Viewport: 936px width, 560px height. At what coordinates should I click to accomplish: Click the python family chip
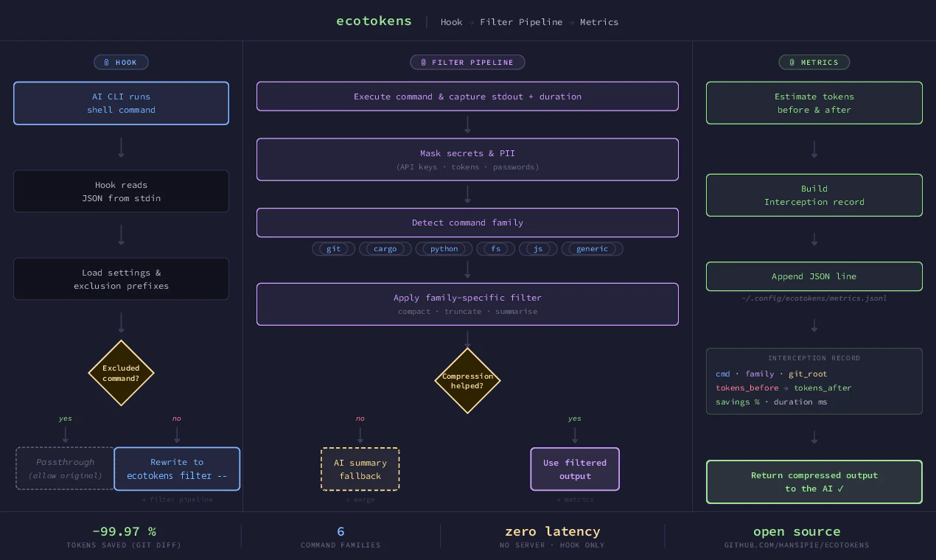click(x=444, y=249)
